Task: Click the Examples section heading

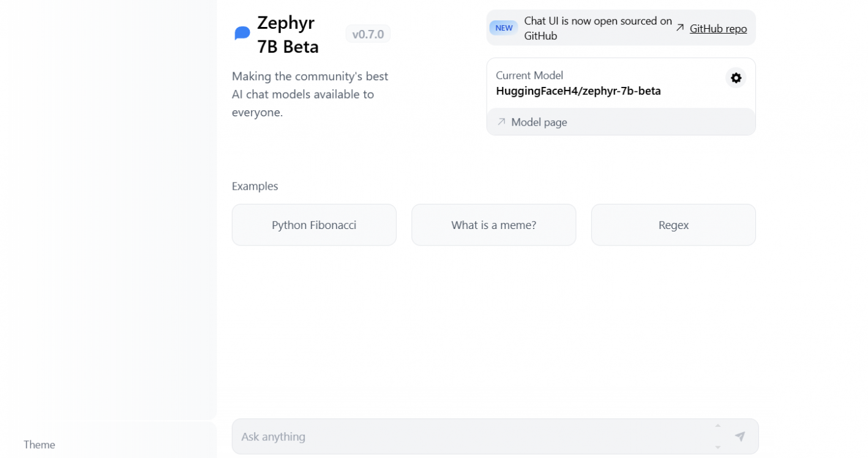Action: tap(255, 186)
